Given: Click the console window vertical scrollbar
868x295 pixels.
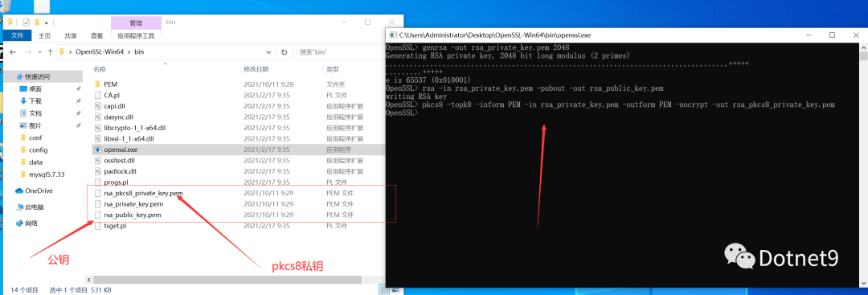Looking at the screenshot, I should click(x=863, y=165).
